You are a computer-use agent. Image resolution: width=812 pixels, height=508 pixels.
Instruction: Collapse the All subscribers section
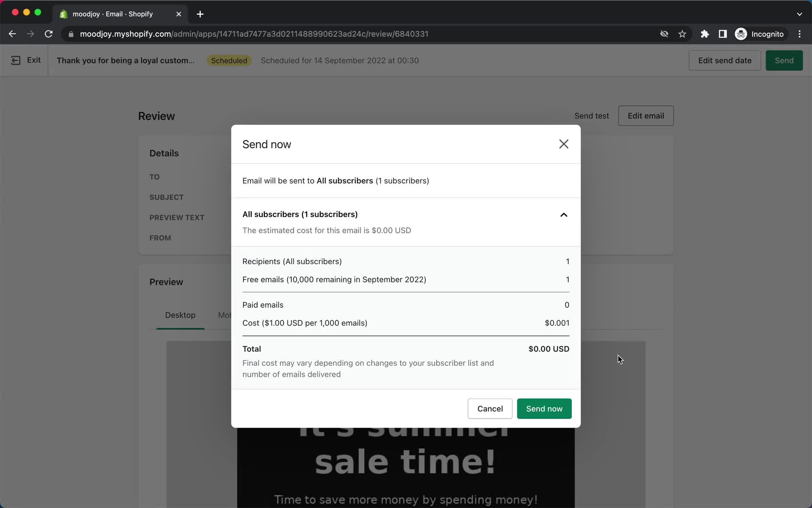[x=563, y=214]
